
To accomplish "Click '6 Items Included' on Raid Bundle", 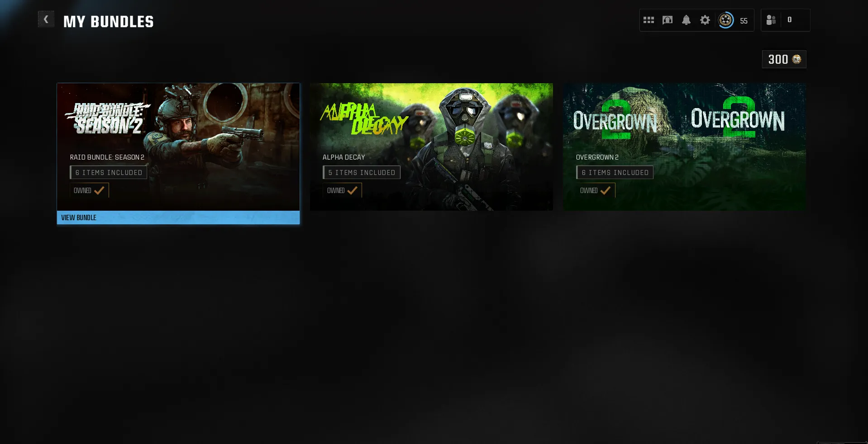I will [109, 172].
